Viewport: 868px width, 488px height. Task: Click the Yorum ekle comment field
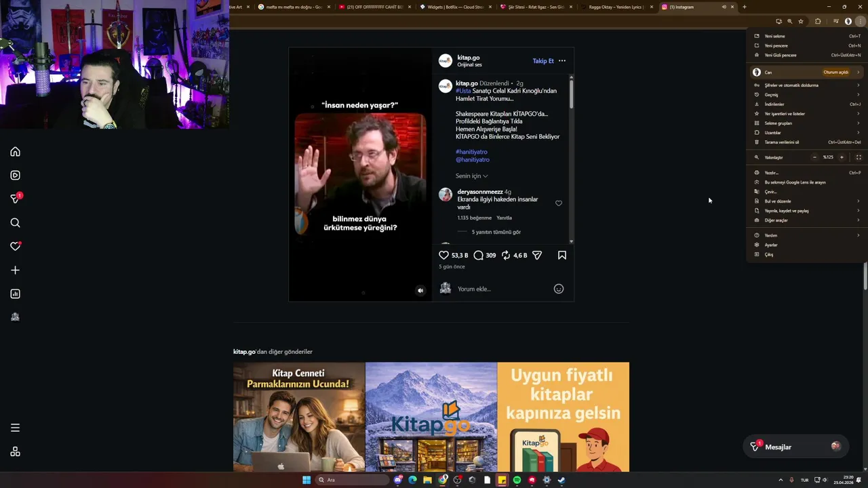[x=502, y=289]
